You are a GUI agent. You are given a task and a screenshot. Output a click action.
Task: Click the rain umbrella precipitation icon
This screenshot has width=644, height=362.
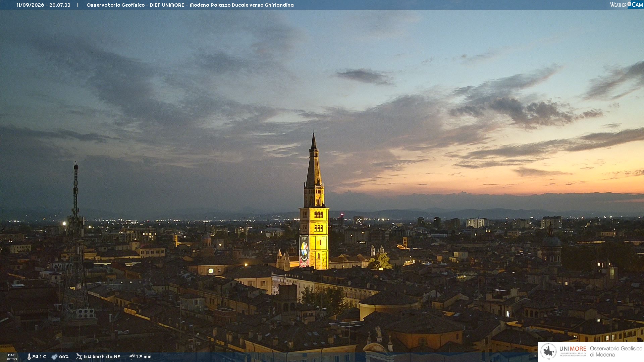point(132,357)
